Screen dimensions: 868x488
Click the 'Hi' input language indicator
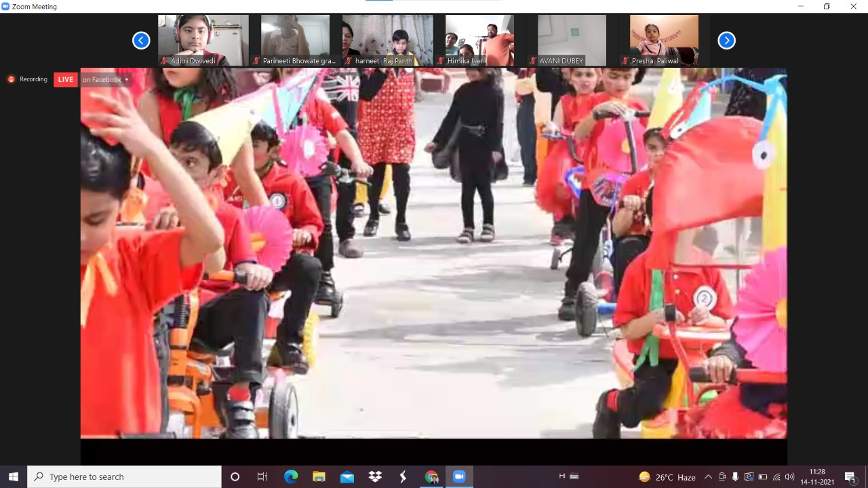pyautogui.click(x=562, y=476)
